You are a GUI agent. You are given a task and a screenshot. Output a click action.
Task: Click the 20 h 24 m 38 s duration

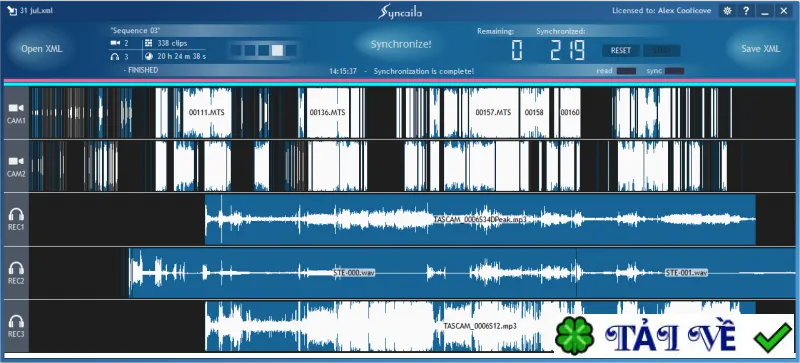pyautogui.click(x=181, y=56)
